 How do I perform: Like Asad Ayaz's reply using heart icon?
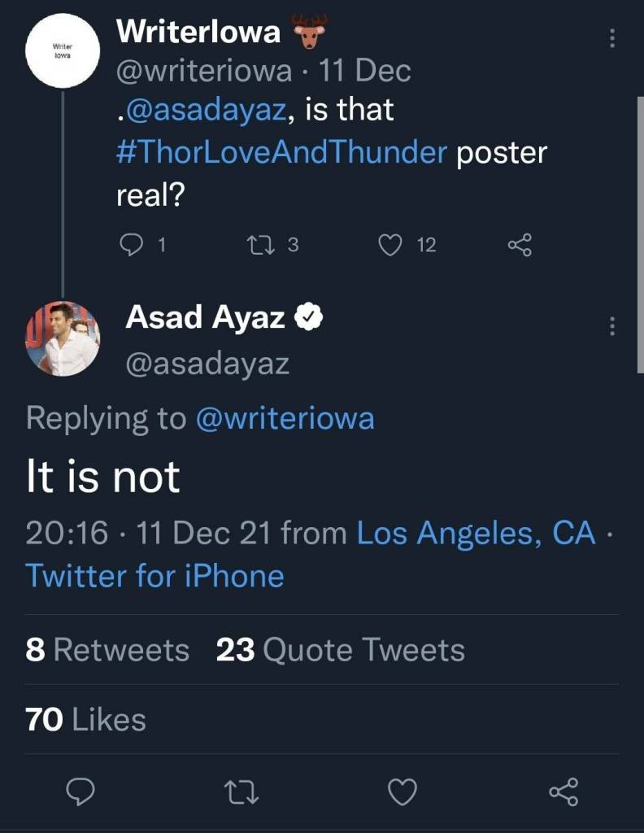403,790
